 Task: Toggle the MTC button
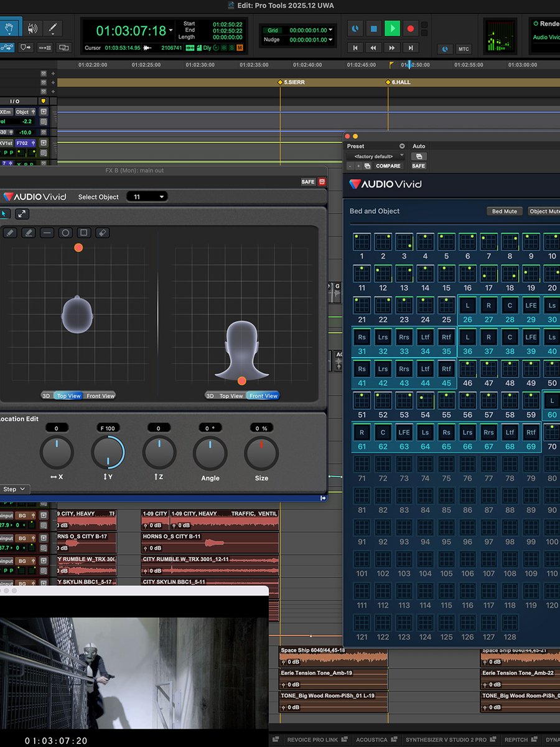tap(464, 49)
